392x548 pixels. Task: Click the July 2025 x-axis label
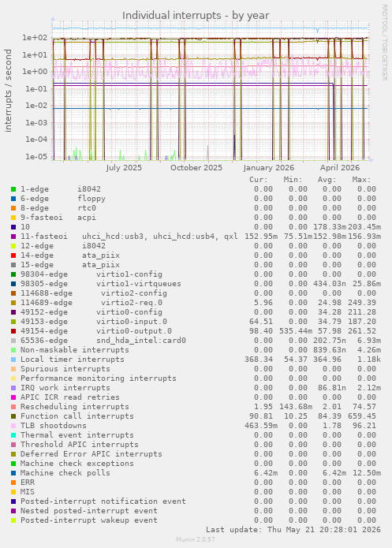pyautogui.click(x=124, y=168)
